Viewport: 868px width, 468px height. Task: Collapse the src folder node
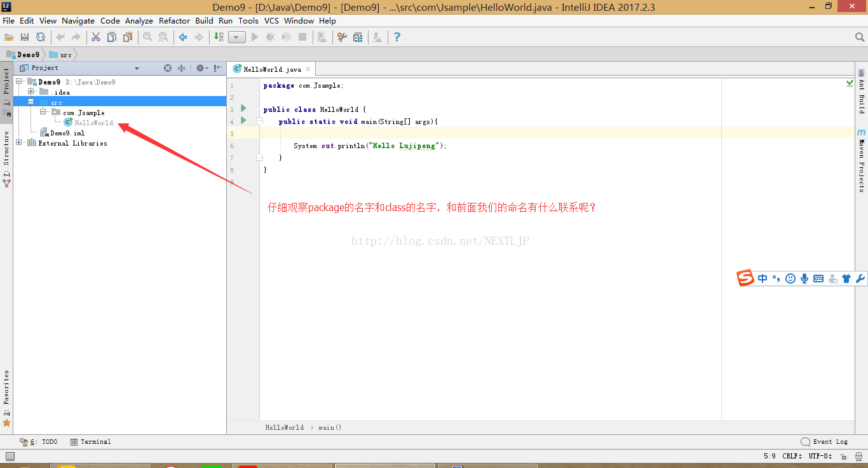click(31, 102)
